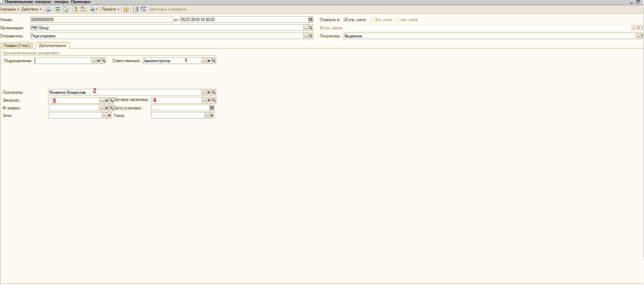The height and width of the screenshot is (285, 644).
Task: Open the Операция menu
Action: pos(9,10)
